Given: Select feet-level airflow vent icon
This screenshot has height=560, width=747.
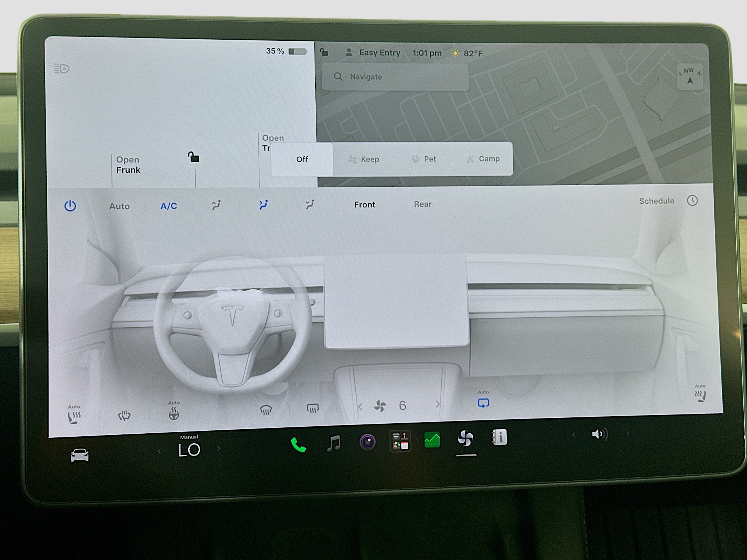Looking at the screenshot, I should coord(310,204).
